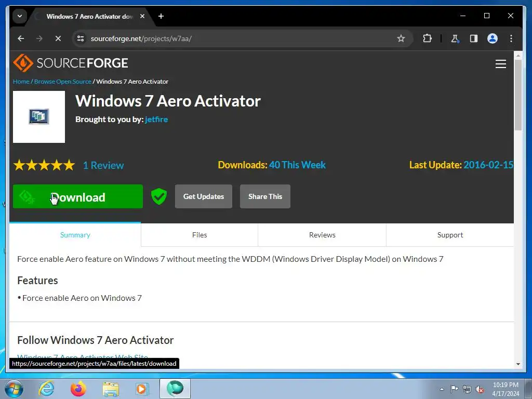The image size is (532, 399).
Task: Stop page loading with the X button
Action: pos(58,38)
